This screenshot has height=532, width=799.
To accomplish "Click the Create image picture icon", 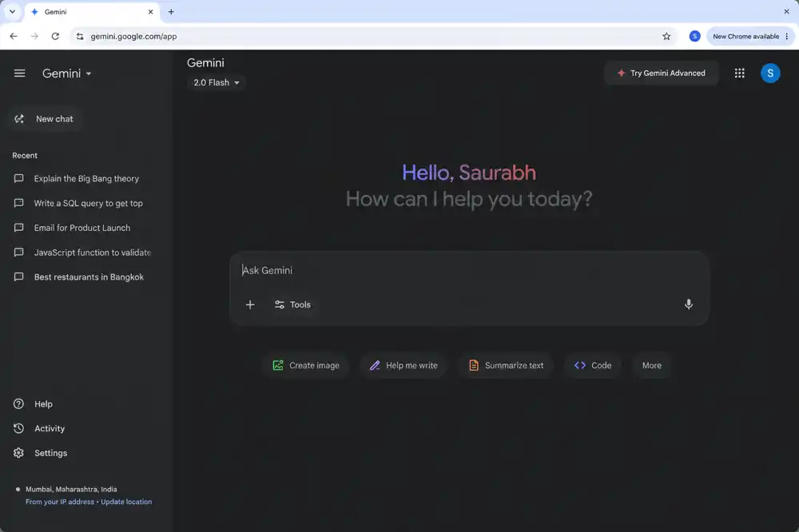I will [278, 365].
